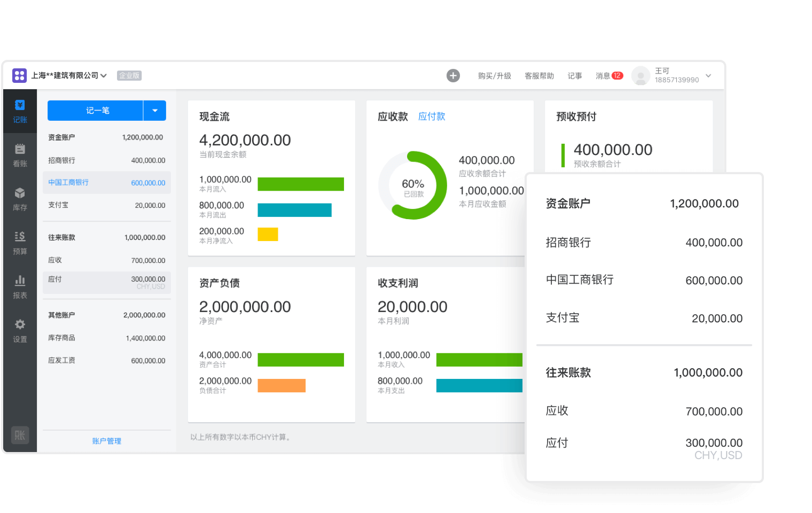Click the 客服帮助 menu item

tap(539, 76)
